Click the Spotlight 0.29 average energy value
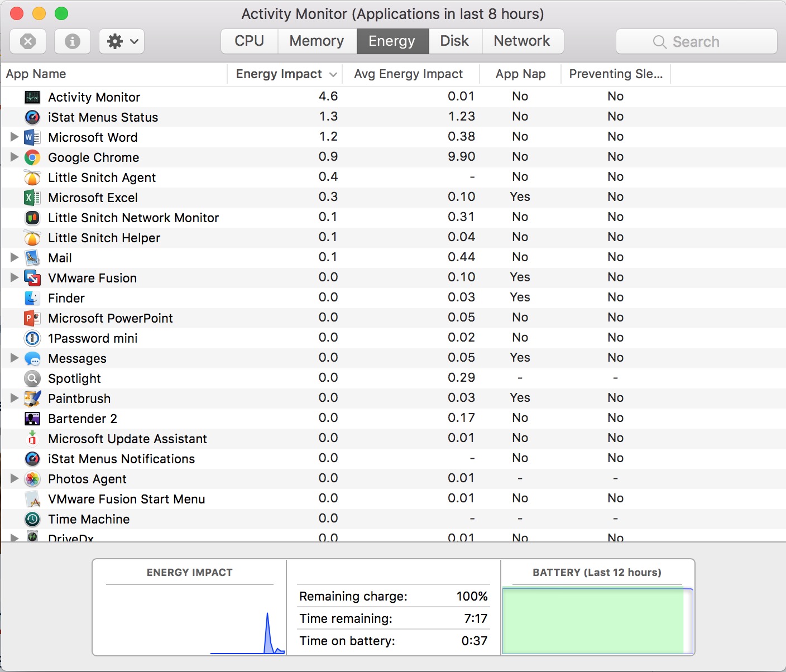This screenshot has width=786, height=672. tap(461, 378)
